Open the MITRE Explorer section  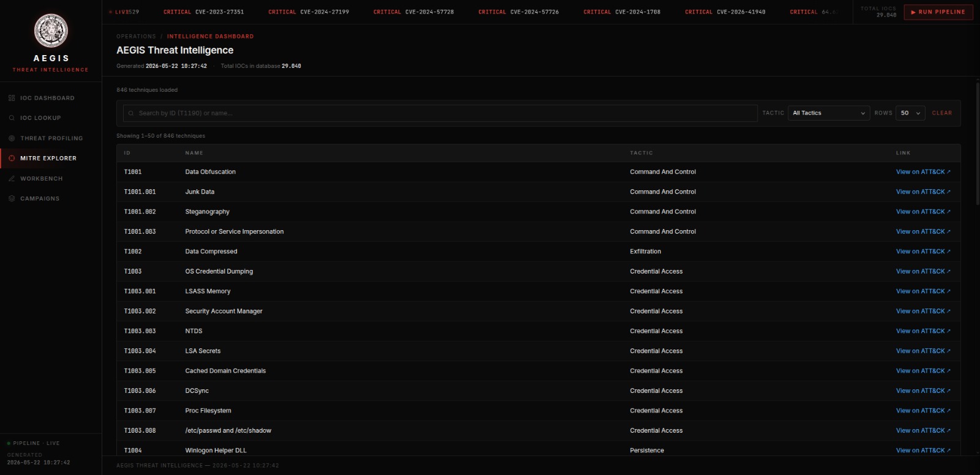(x=51, y=159)
